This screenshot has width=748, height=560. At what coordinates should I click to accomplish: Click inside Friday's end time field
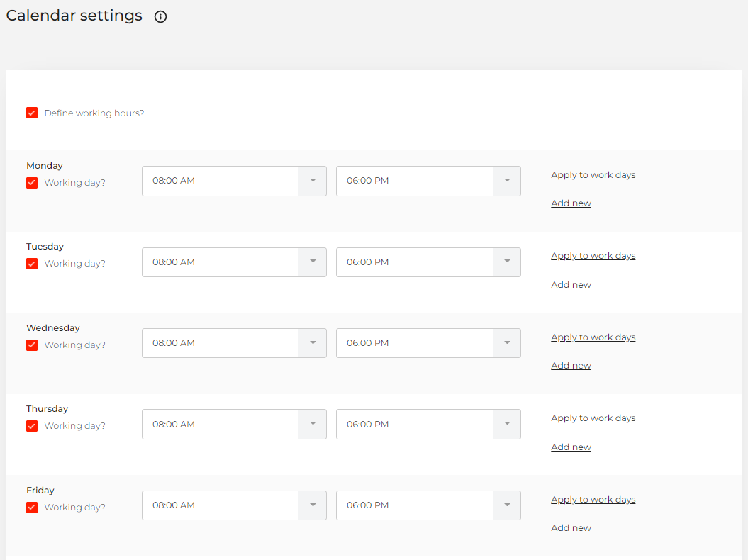(x=418, y=505)
